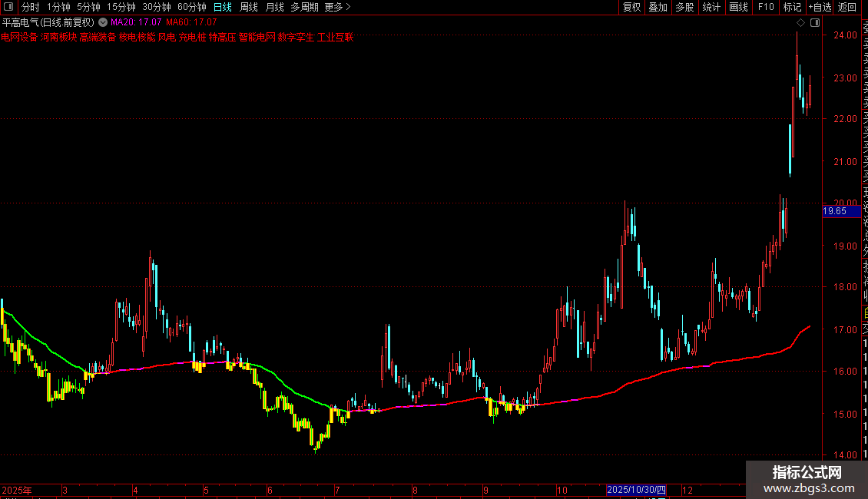Toggle the right side panel icon
Viewport: 868px width, 499px height.
click(x=815, y=23)
